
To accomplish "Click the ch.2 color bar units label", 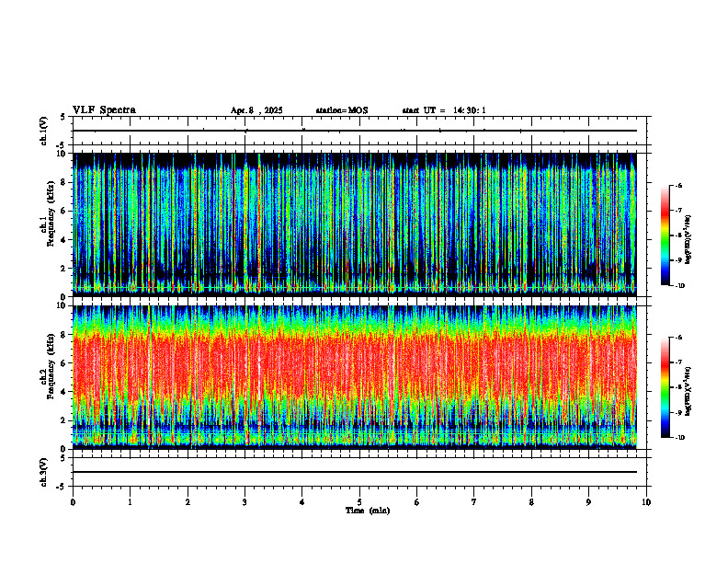I will click(x=688, y=391).
